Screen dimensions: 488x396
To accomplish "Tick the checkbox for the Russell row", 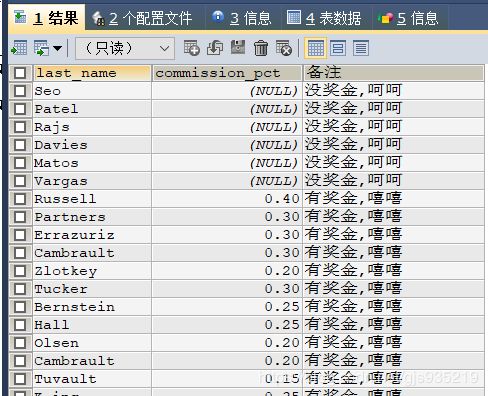I will [x=20, y=199].
